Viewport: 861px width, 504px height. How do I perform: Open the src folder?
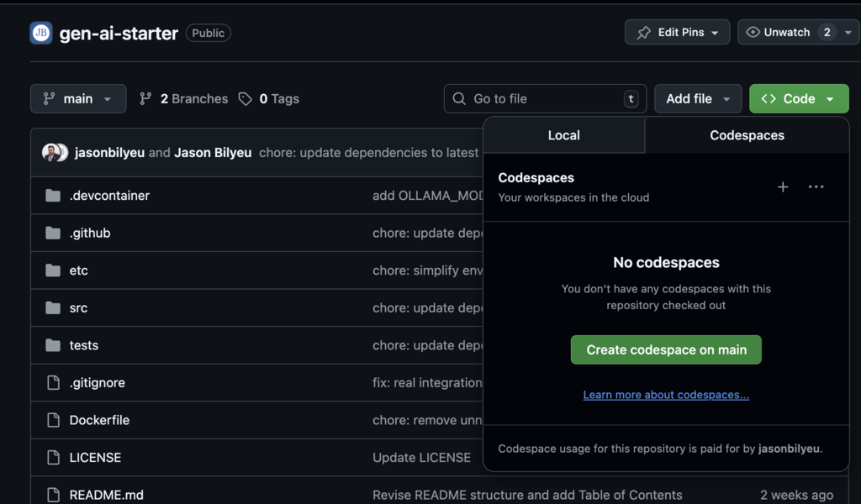pyautogui.click(x=78, y=308)
